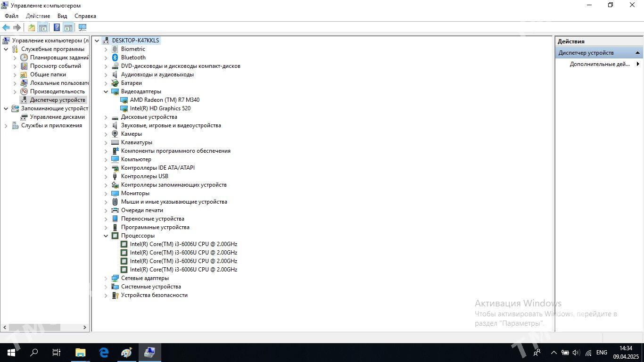Click the Производительность performance icon
The width and height of the screenshot is (644, 362).
click(24, 91)
